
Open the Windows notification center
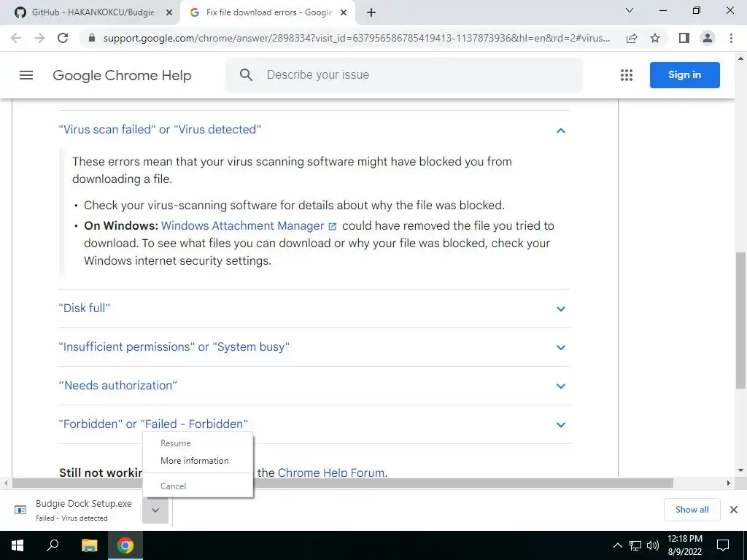723,545
